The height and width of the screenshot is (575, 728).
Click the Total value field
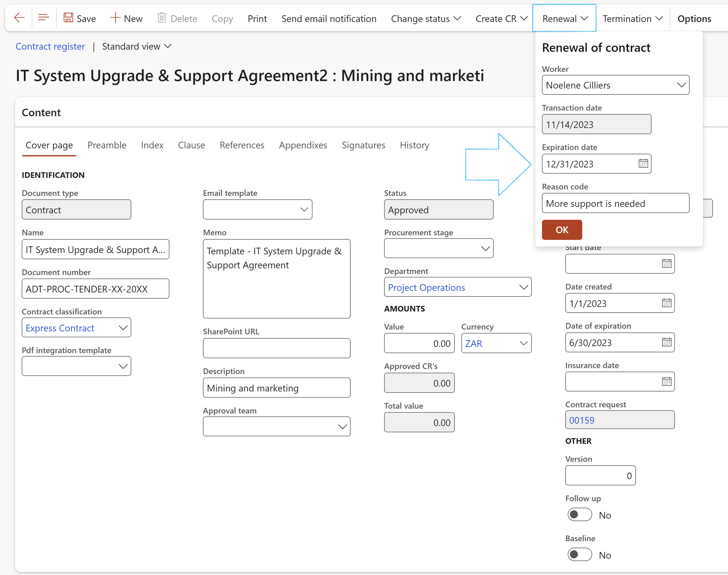click(419, 422)
